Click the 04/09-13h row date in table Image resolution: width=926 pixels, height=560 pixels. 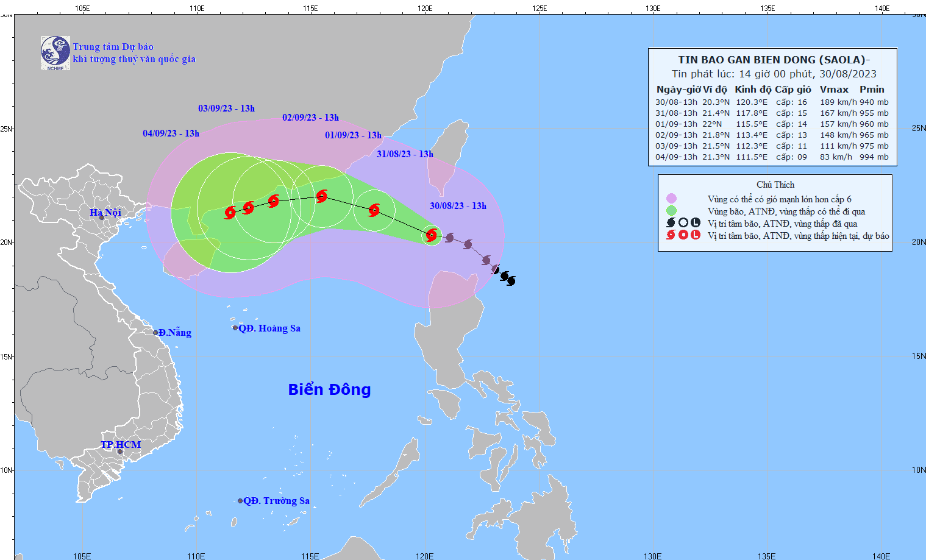tap(676, 157)
